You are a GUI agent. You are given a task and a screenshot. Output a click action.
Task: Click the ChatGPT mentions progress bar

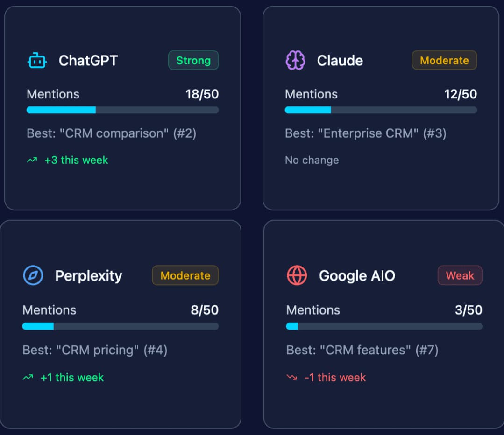click(x=122, y=110)
